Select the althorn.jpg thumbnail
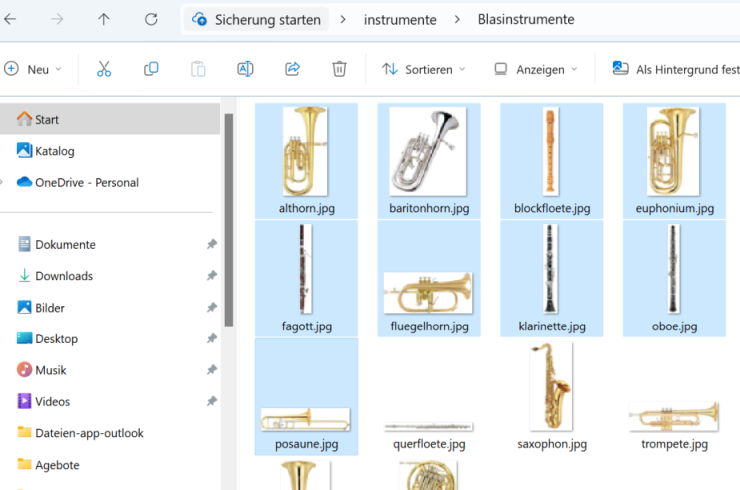Screen dimensions: 740x490 pyautogui.click(x=305, y=152)
